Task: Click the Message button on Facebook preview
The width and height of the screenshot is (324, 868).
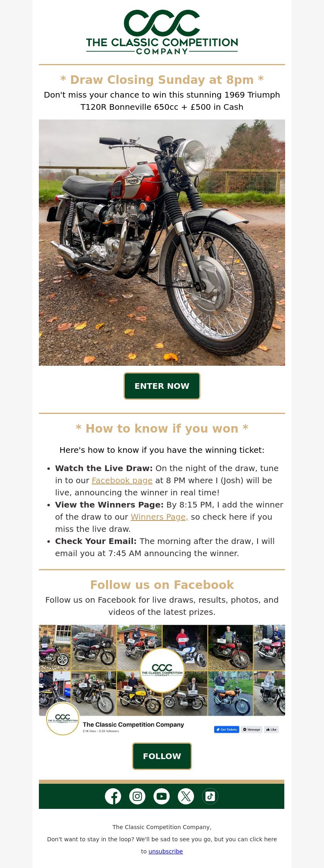Action: coord(252,729)
